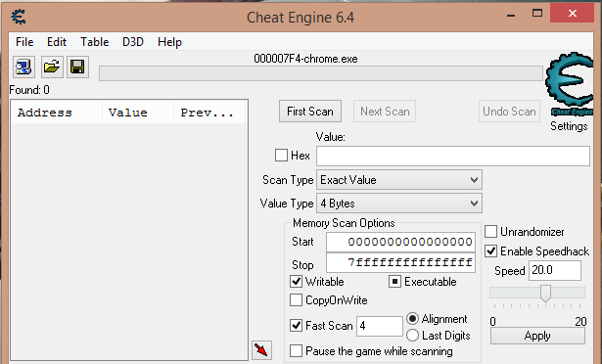Click the Found: 0 label
602x364 pixels.
coord(29,90)
